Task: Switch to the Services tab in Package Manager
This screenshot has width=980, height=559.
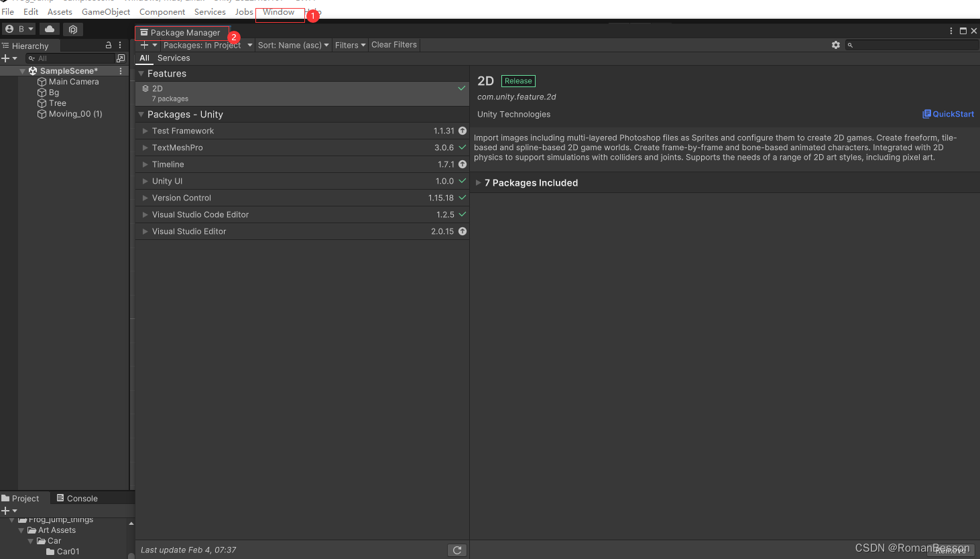Action: [174, 58]
